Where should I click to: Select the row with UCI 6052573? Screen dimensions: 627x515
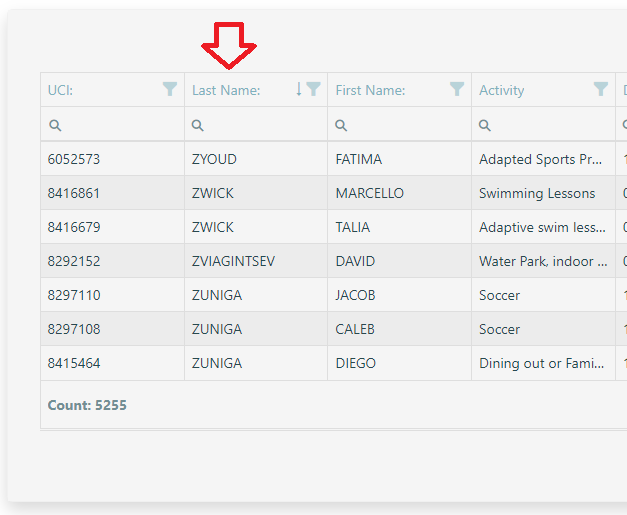point(74,159)
